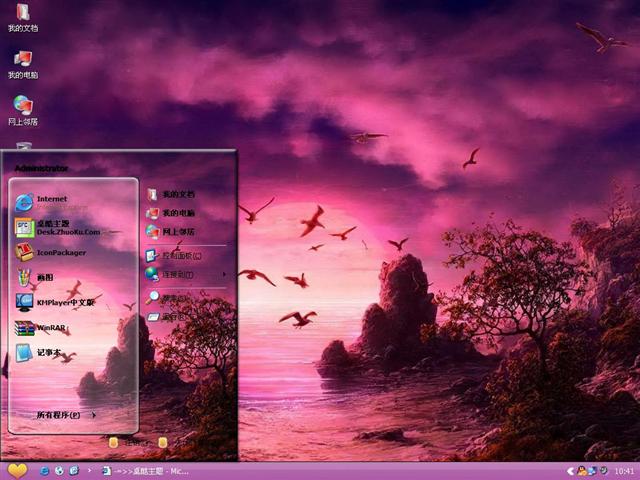Click the yellow shutdown button at right
The height and width of the screenshot is (480, 640).
tap(162, 443)
